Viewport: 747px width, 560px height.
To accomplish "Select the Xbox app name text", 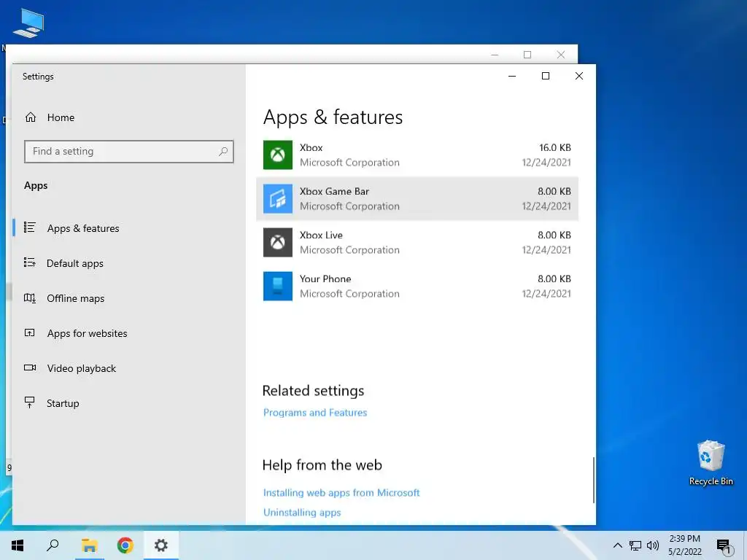I will [x=311, y=147].
